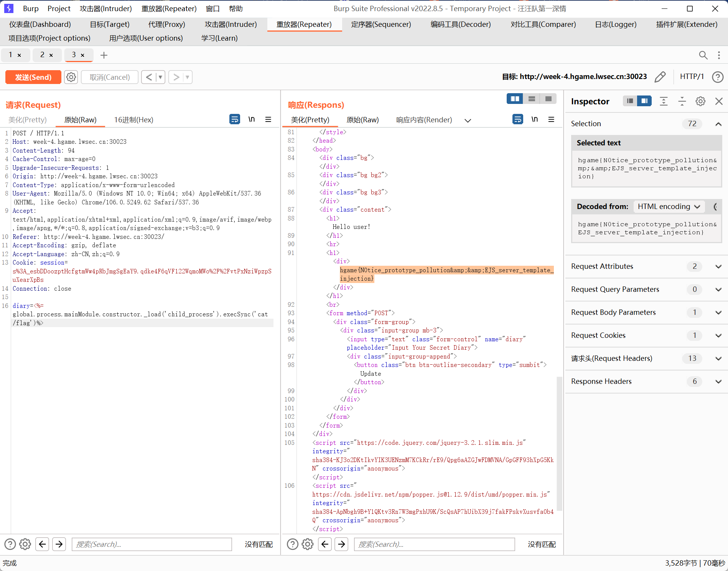Collapse the Selection section
Image resolution: width=728 pixels, height=571 pixels.
pyautogui.click(x=718, y=124)
